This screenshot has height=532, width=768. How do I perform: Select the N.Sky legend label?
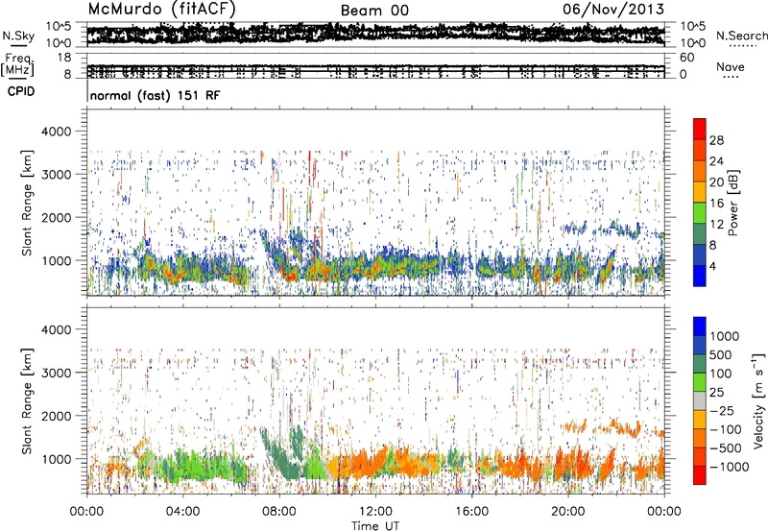(x=18, y=36)
